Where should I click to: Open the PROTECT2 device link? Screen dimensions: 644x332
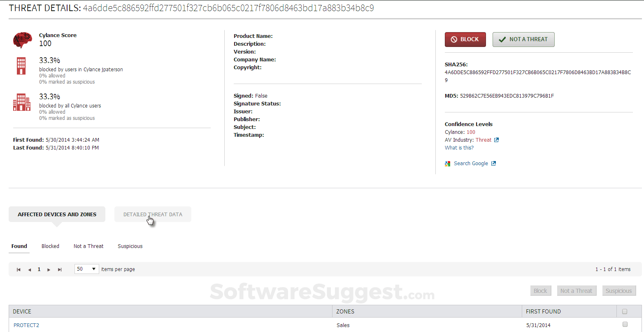coord(26,325)
